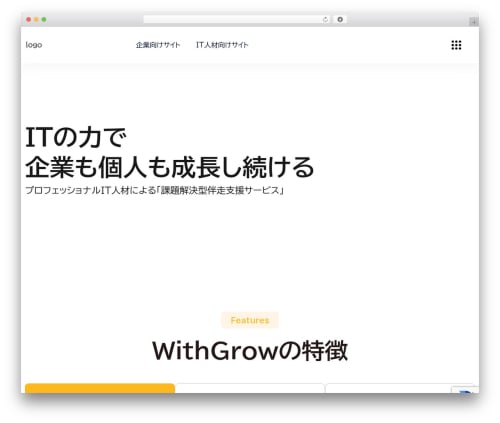500x423 pixels.
Task: Open the grid menu icon
Action: point(456,45)
